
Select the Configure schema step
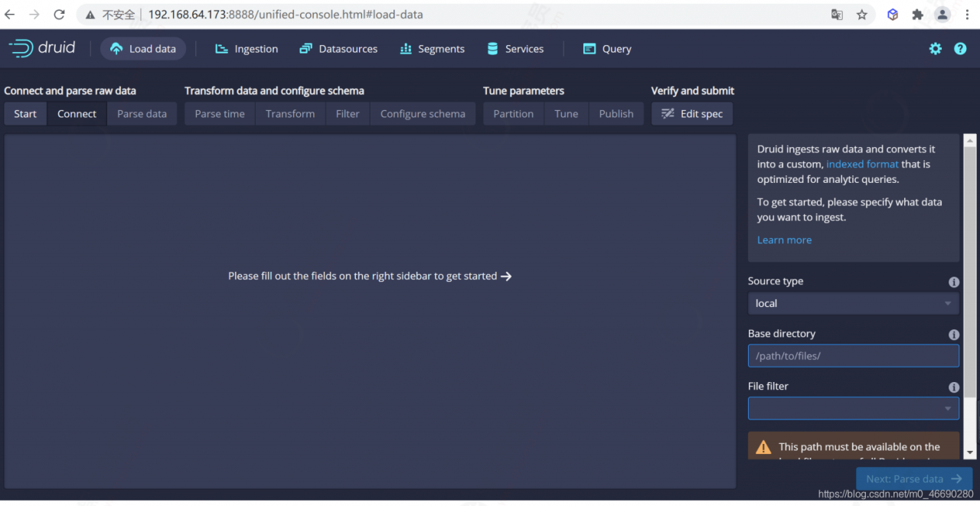click(423, 113)
